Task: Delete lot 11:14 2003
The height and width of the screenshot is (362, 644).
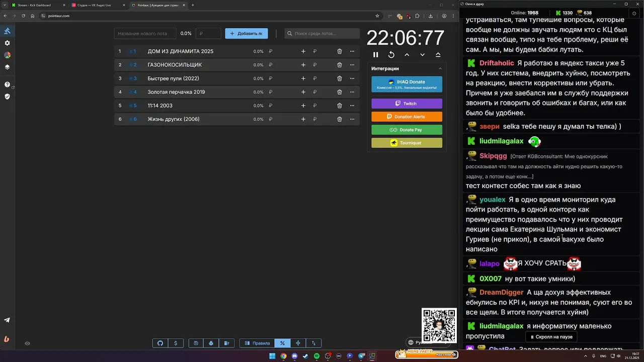Action: [340, 106]
